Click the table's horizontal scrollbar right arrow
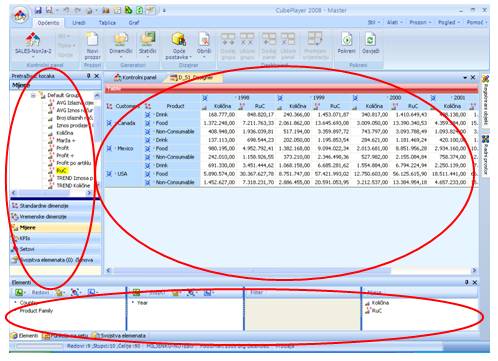The height and width of the screenshot is (361, 498). (x=474, y=270)
